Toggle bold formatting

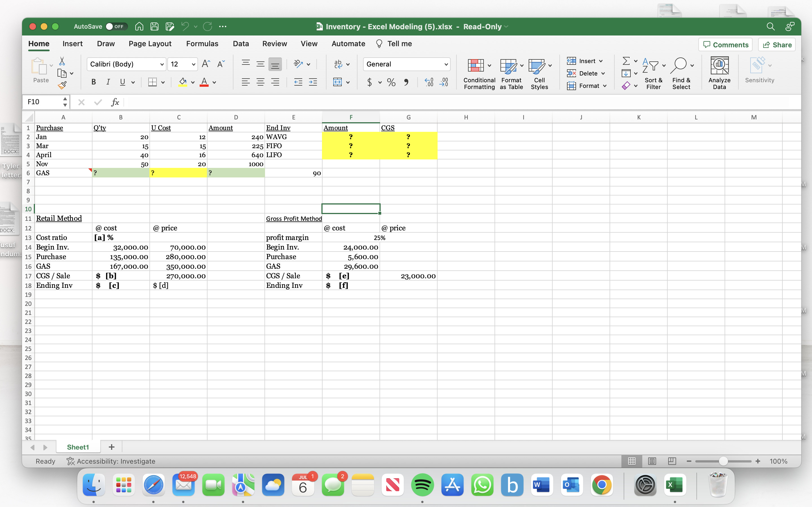[93, 82]
